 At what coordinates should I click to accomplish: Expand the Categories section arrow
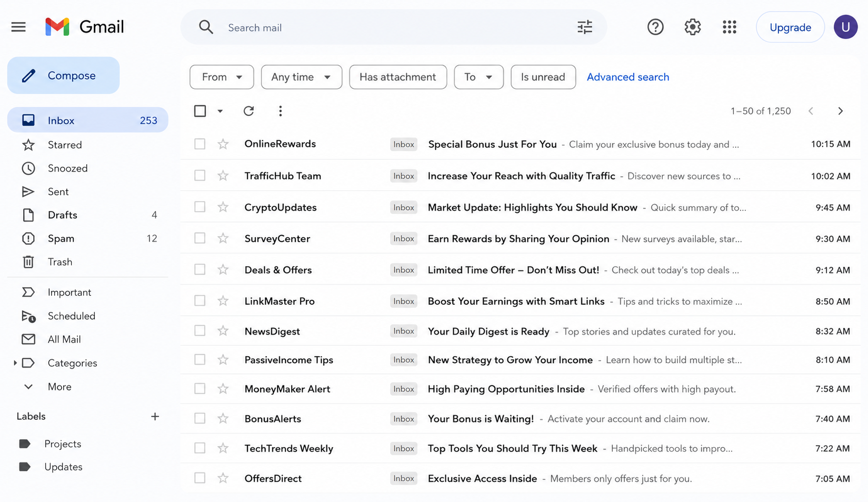pyautogui.click(x=15, y=363)
